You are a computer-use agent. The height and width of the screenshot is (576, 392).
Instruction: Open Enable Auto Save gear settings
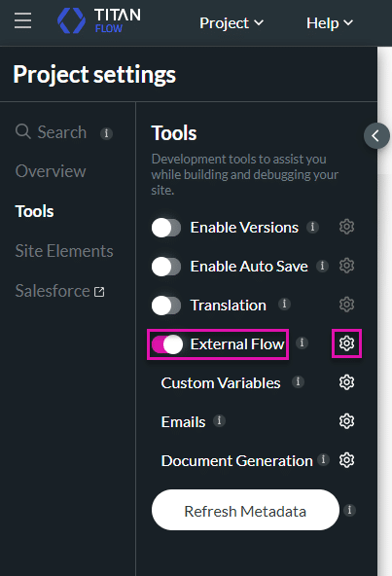346,266
